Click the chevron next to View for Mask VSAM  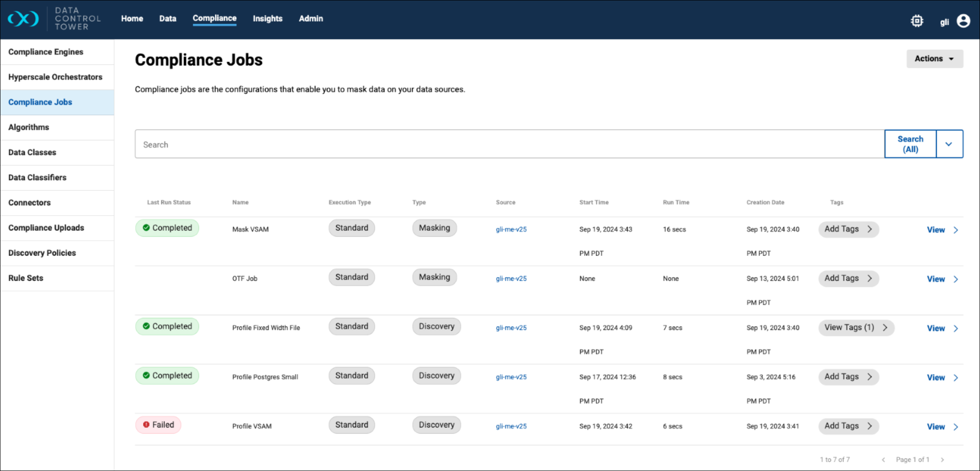956,230
